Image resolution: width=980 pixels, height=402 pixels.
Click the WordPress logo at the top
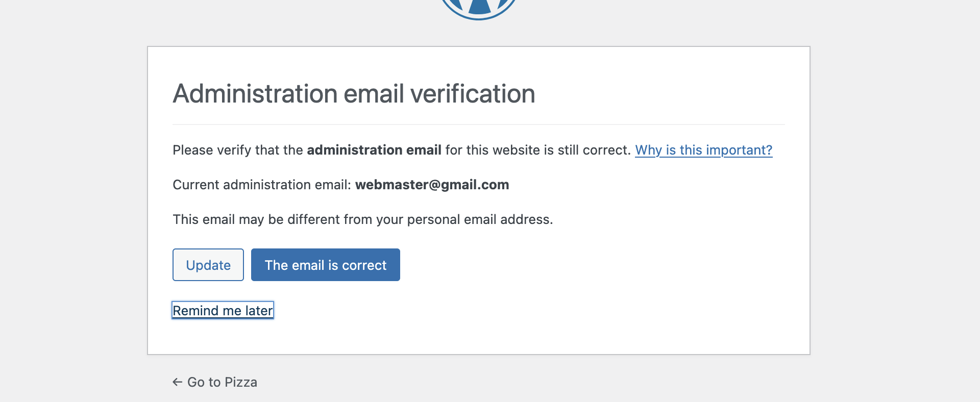pyautogui.click(x=479, y=9)
